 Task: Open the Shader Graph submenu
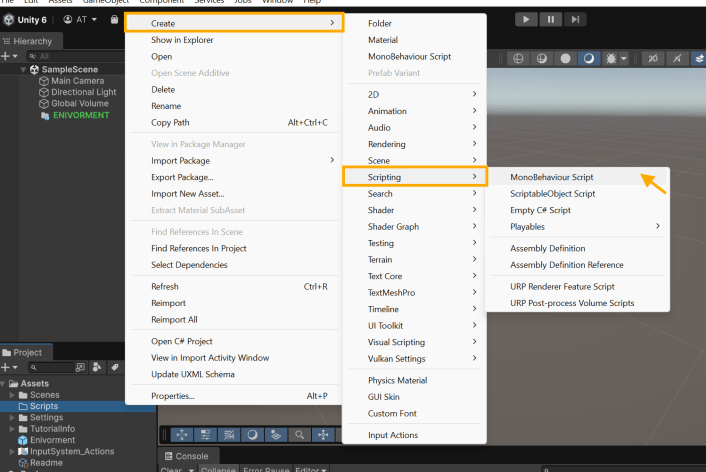[x=414, y=227]
